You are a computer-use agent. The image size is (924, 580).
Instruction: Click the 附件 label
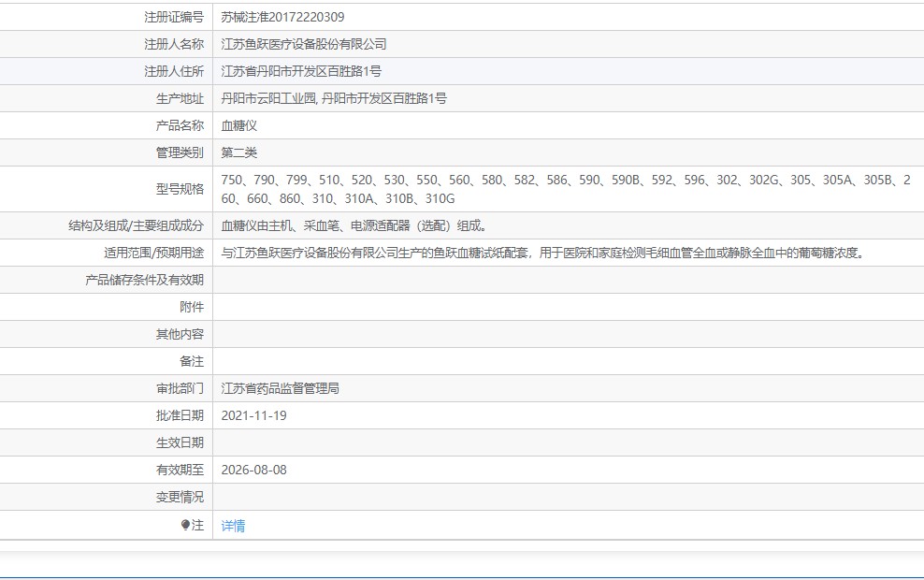(192, 307)
